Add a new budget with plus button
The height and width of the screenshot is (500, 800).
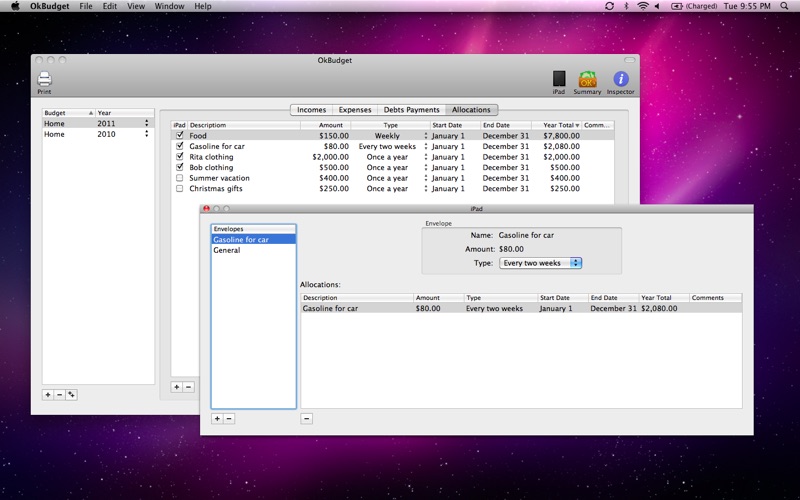coord(47,394)
